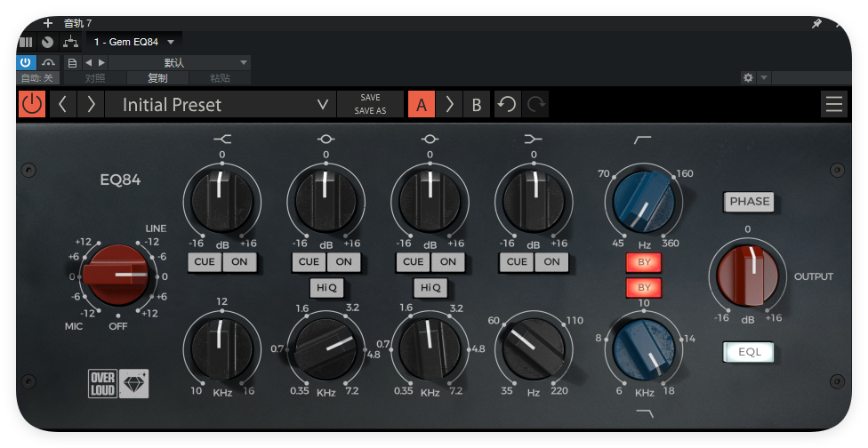The height and width of the screenshot is (448, 868).
Task: Click the low shelf dB gain knob
Action: click(x=534, y=201)
